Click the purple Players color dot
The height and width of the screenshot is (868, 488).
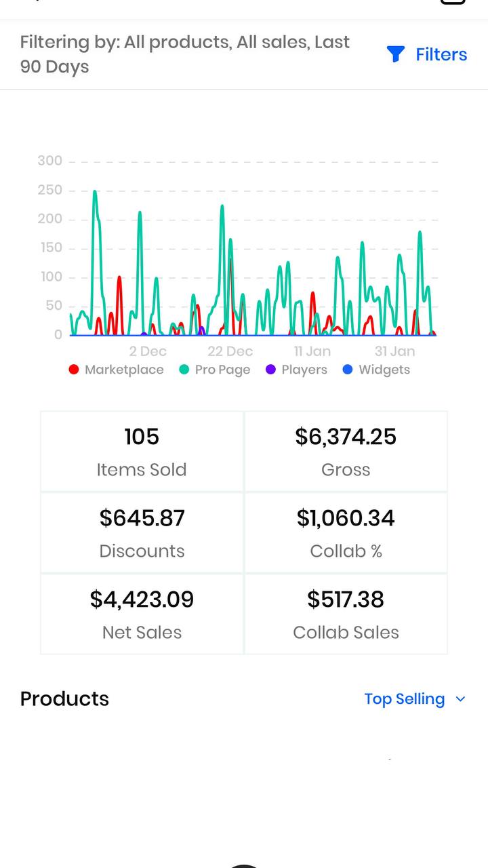click(270, 370)
